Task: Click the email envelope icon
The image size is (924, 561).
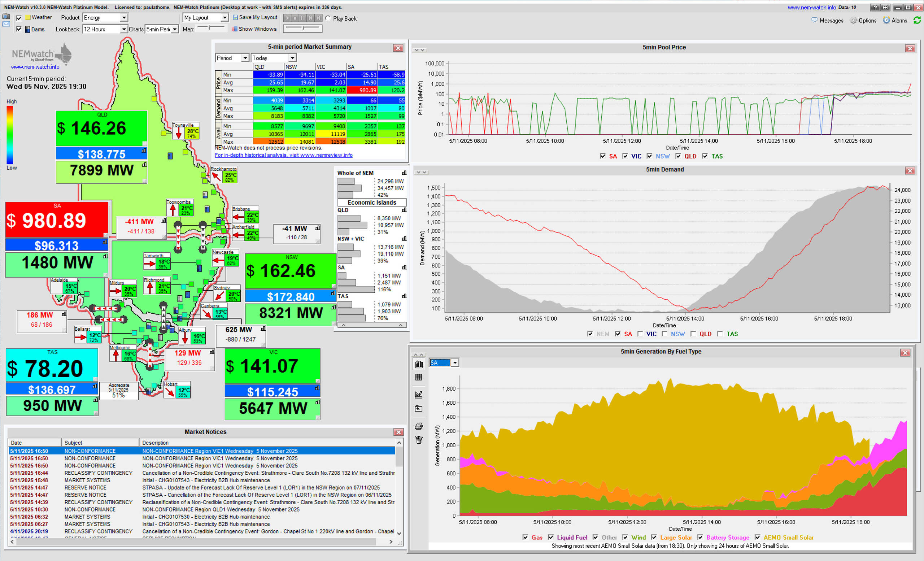Action: click(6, 24)
